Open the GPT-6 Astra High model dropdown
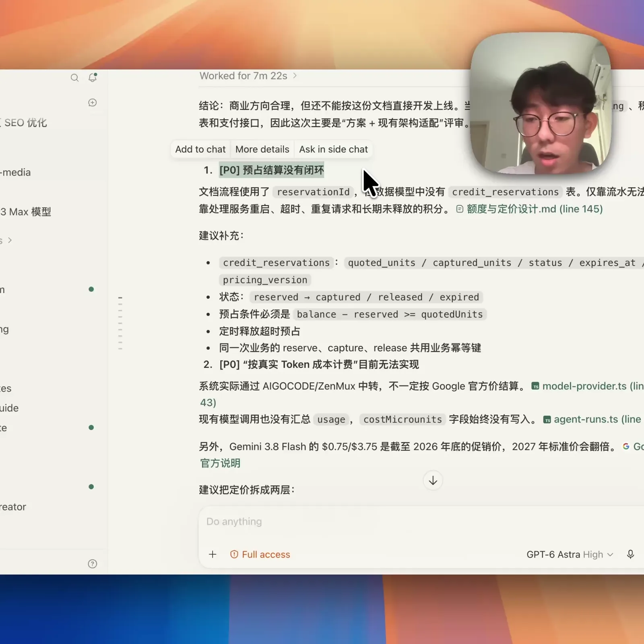The image size is (644, 644). tap(570, 554)
